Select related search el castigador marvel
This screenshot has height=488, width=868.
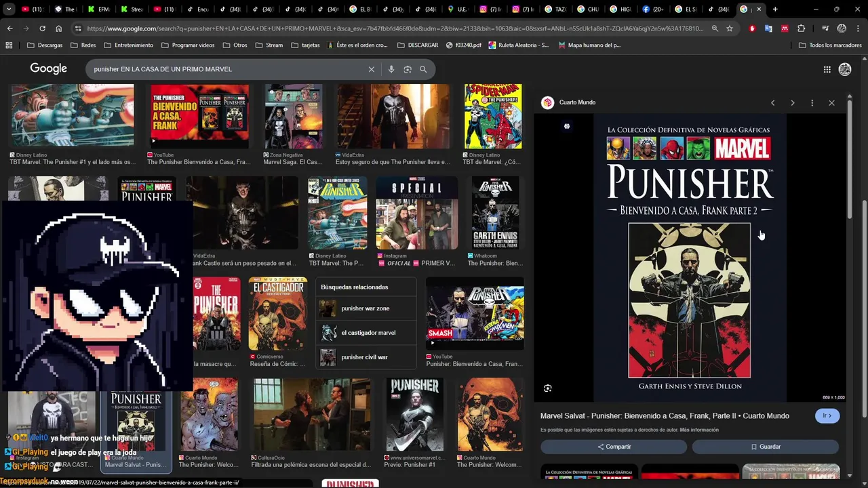pos(366,333)
